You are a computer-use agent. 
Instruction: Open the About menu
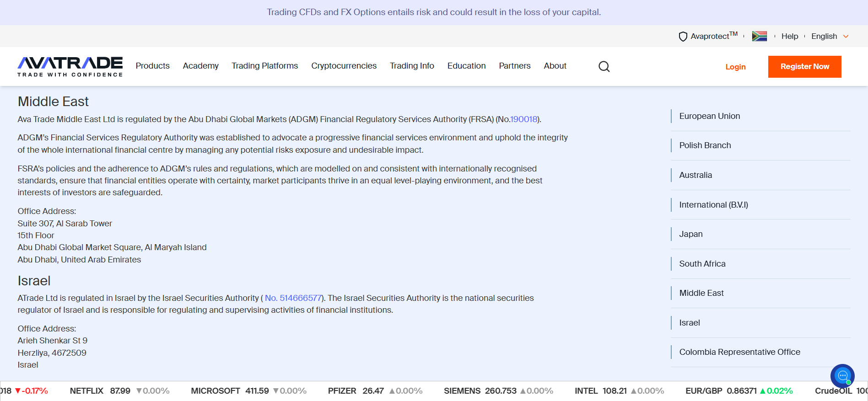(555, 66)
